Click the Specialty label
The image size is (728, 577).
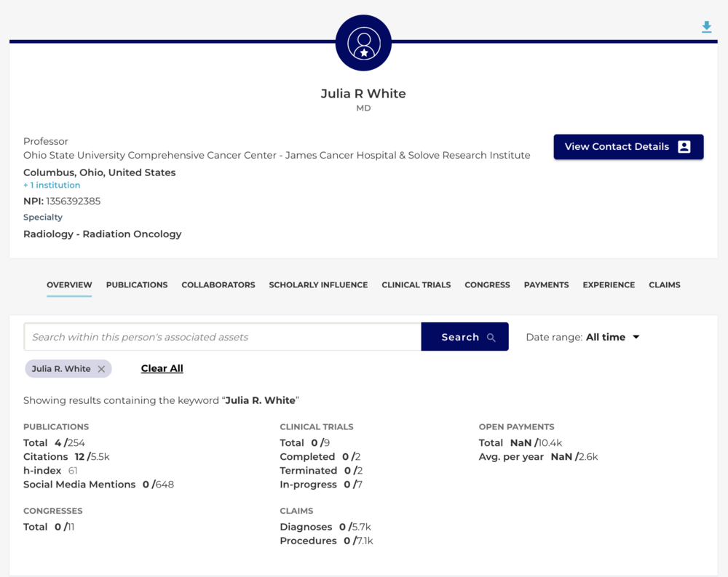point(43,218)
